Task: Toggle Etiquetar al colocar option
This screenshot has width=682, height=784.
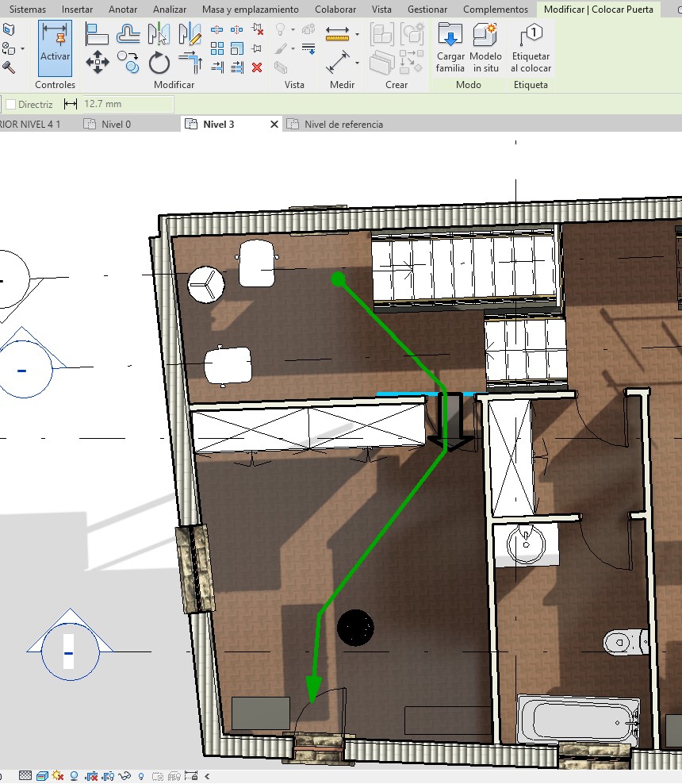Action: pos(531,48)
